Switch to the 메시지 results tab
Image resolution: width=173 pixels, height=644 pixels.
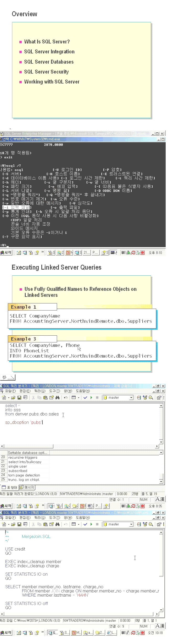coord(27,487)
